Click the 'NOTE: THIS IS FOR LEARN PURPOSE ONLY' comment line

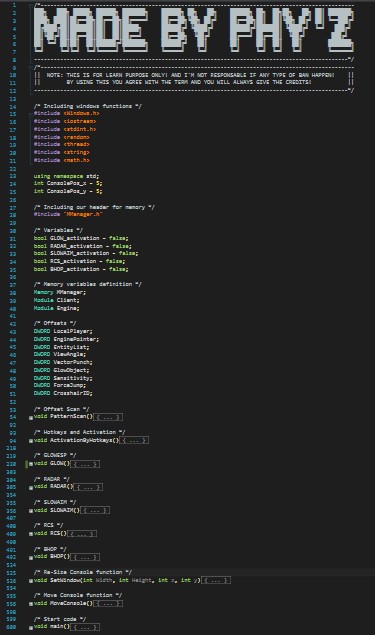(190, 75)
